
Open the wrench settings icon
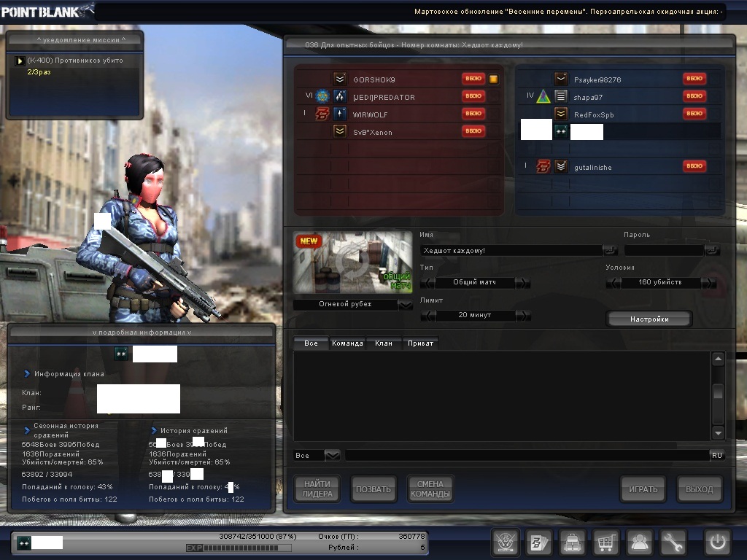pos(673,542)
